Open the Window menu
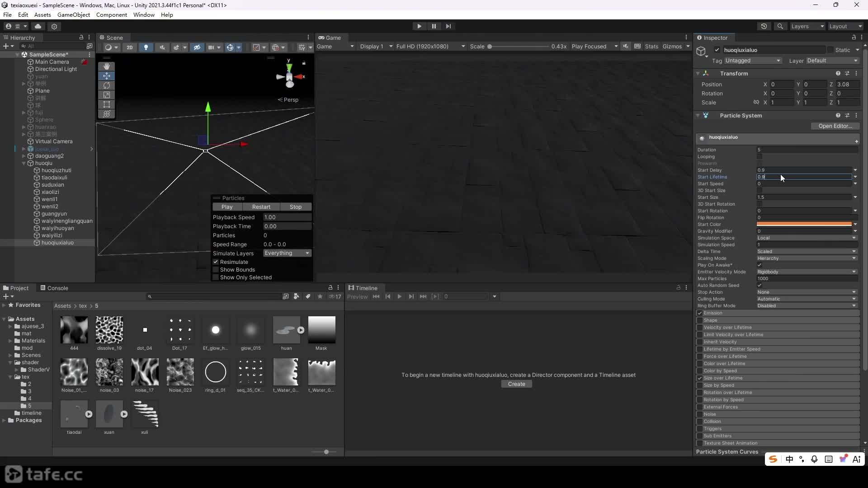This screenshot has width=868, height=488. 144,15
